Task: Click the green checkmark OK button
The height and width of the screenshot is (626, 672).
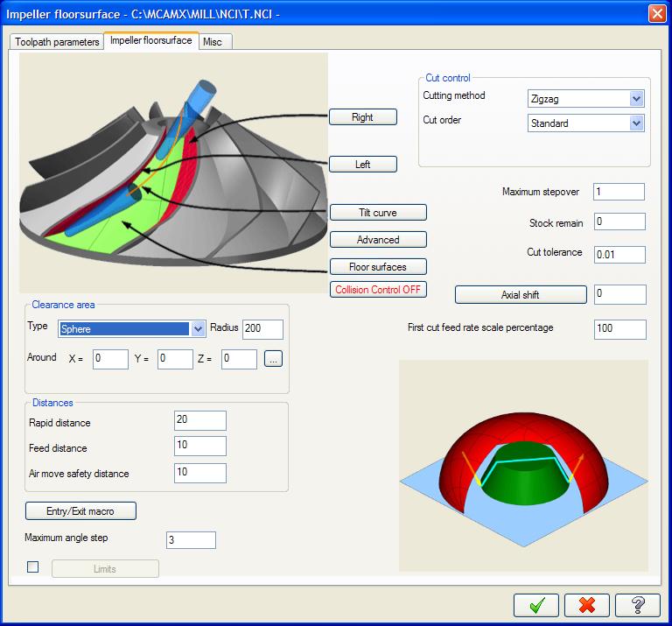Action: [x=536, y=605]
